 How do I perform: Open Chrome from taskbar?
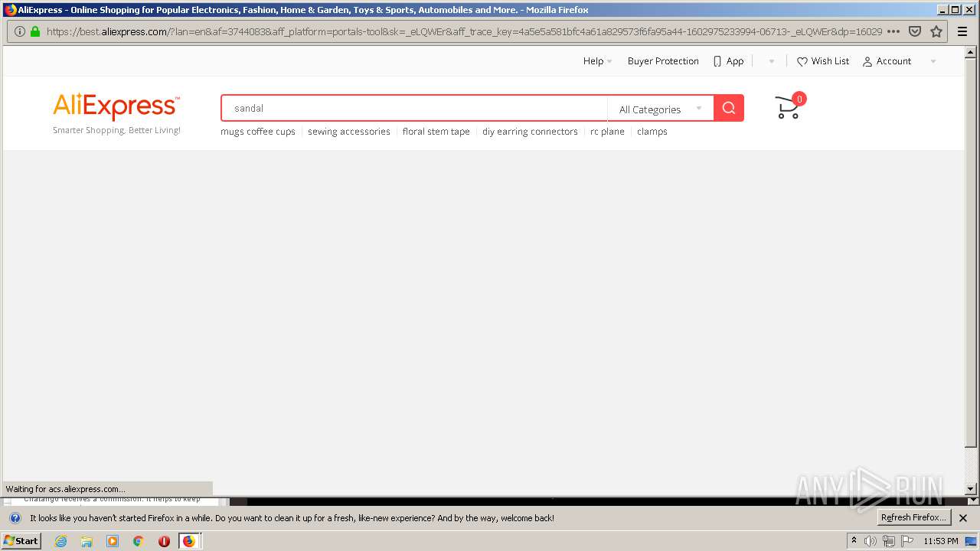[139, 541]
